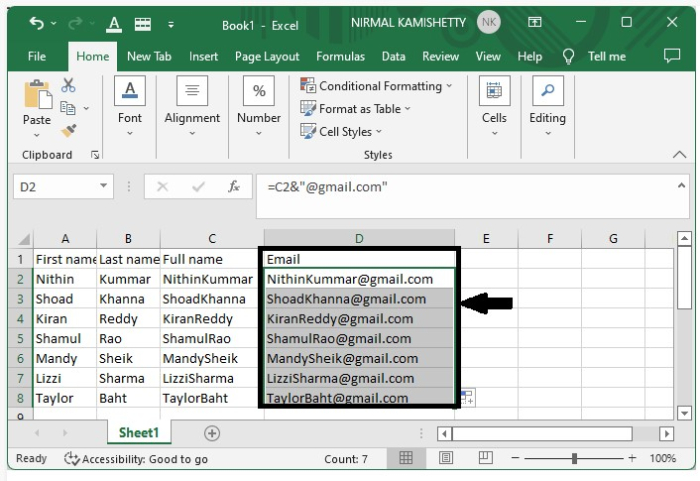Open the Name Box dropdown arrow
This screenshot has width=700, height=481.
tap(104, 186)
